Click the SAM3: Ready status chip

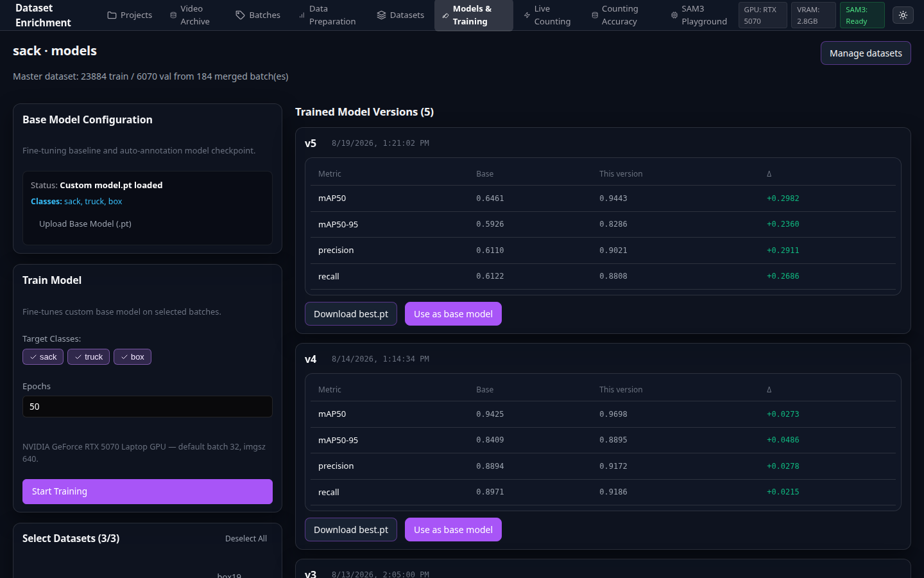coord(862,15)
